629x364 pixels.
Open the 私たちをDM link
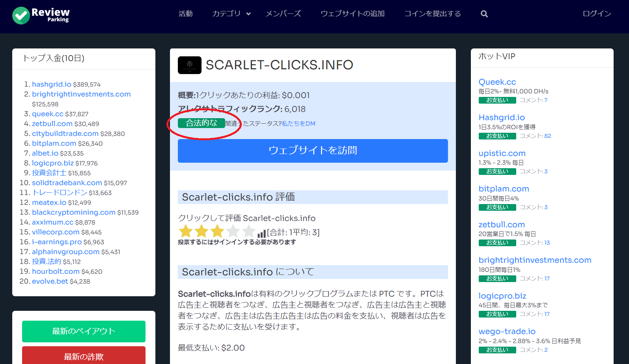(x=299, y=124)
